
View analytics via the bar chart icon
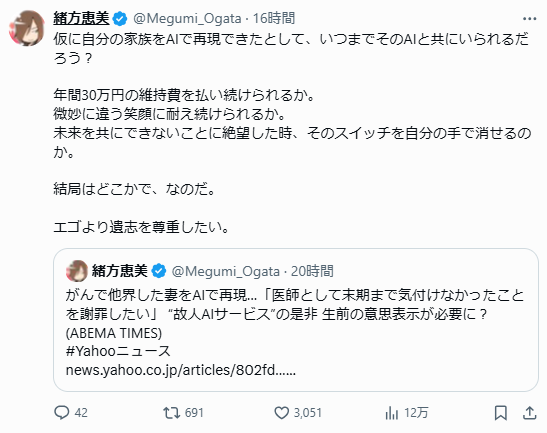click(392, 413)
